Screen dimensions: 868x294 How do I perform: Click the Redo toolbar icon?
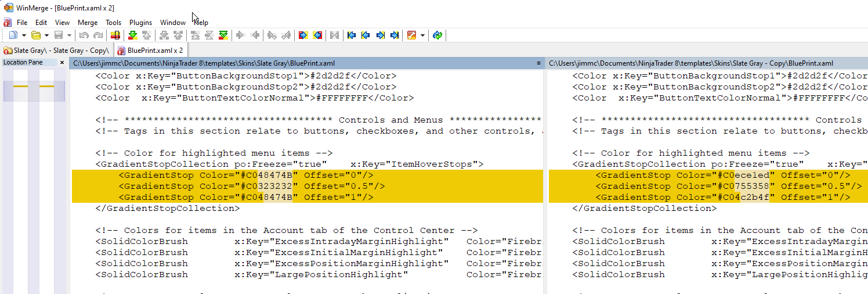[98, 35]
